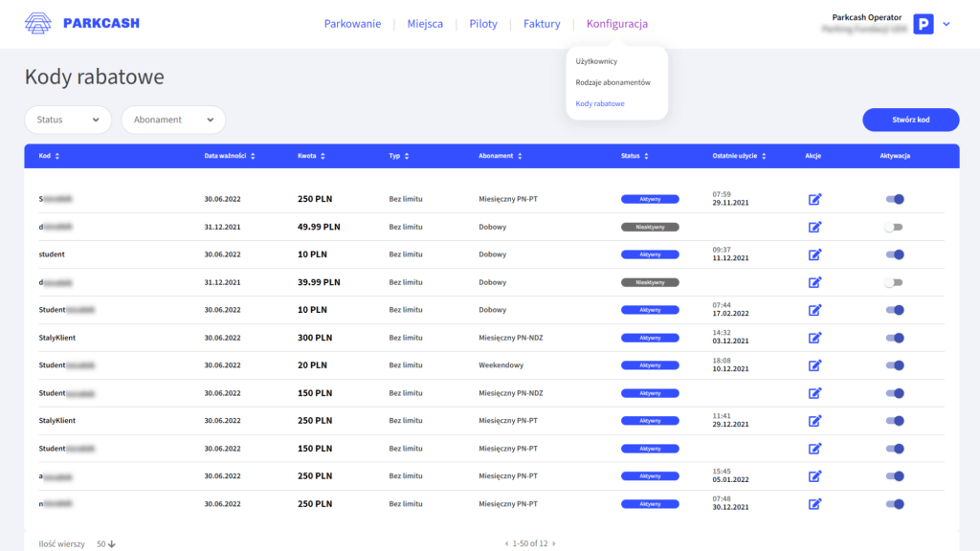
Task: Go to next page arrow in pagination
Action: click(x=554, y=543)
